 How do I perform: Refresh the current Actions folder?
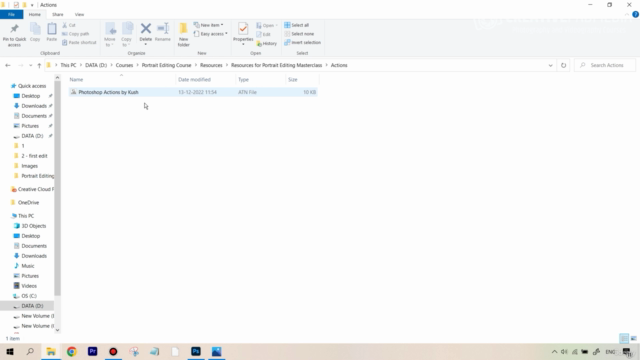coord(563,65)
